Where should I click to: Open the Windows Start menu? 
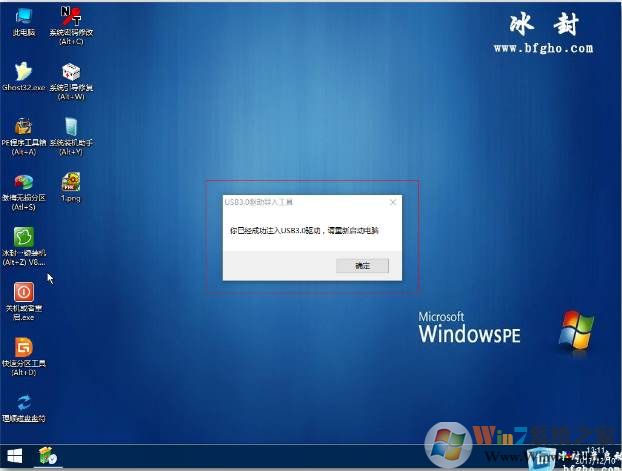coord(14,457)
